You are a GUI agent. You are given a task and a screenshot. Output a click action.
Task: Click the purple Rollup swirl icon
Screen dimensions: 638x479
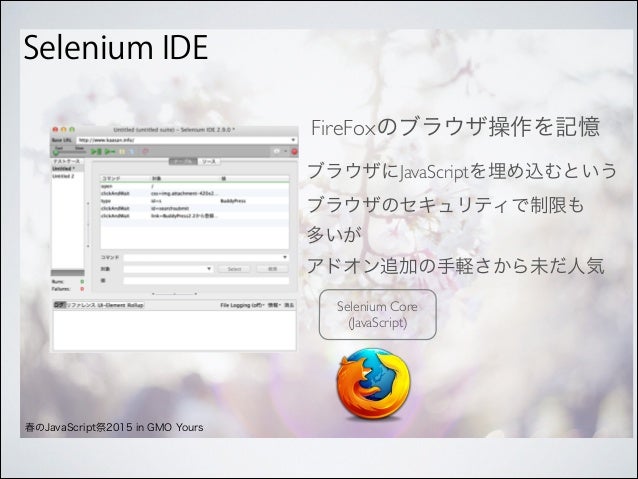pyautogui.click(x=145, y=152)
